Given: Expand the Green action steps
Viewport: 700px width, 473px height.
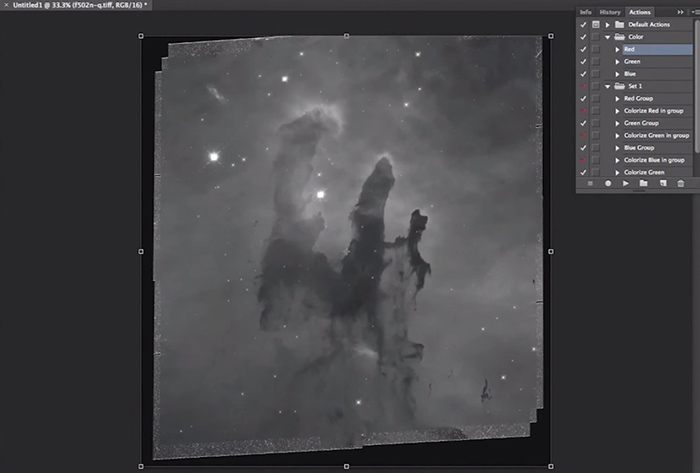Looking at the screenshot, I should 617,61.
